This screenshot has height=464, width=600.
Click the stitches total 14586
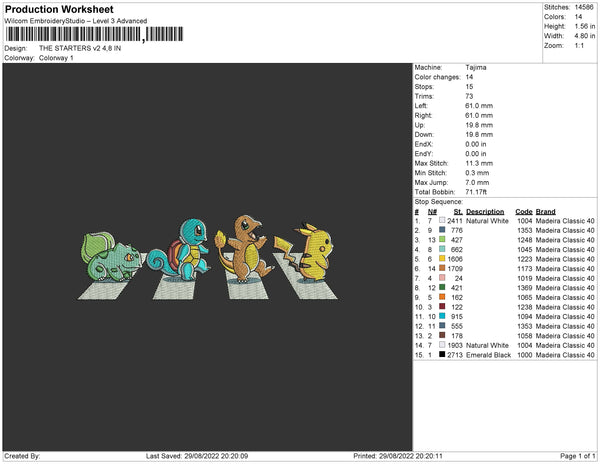(584, 7)
